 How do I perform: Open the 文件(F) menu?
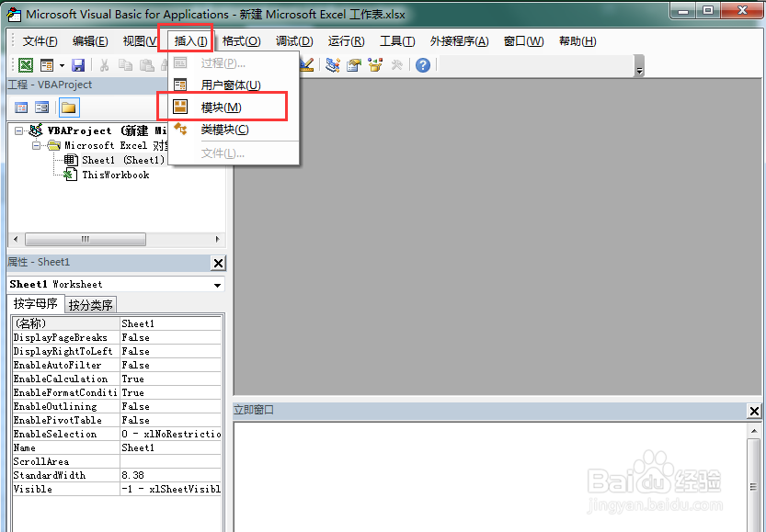point(40,41)
